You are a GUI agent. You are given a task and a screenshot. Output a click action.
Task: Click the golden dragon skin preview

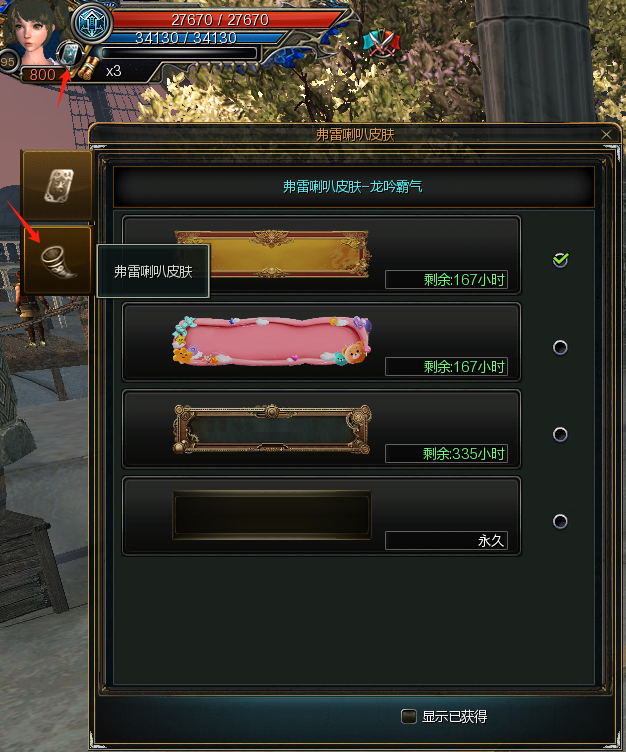click(272, 254)
